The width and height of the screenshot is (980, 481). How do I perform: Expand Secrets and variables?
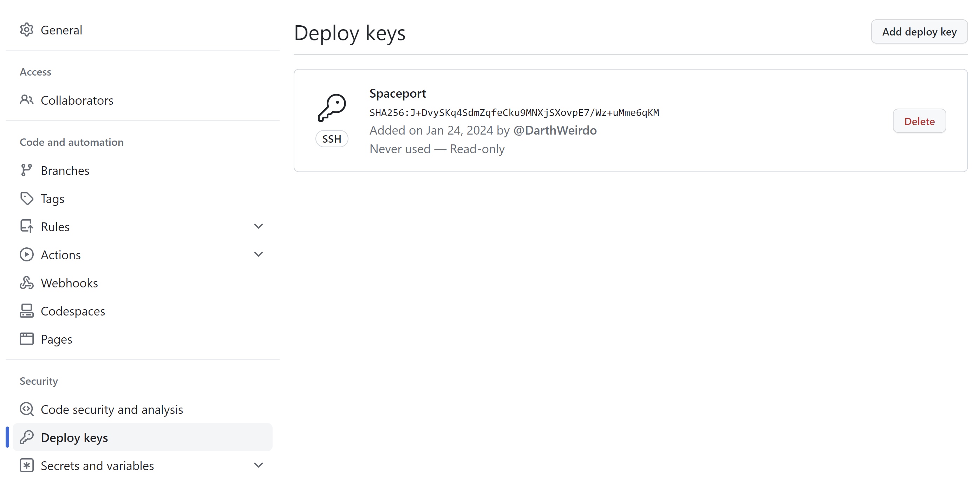258,464
